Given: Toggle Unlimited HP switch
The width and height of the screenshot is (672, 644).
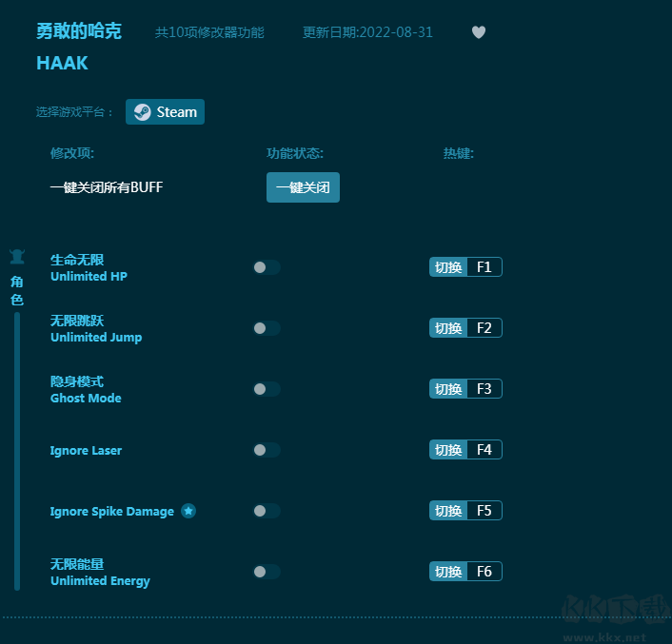Looking at the screenshot, I should (267, 267).
